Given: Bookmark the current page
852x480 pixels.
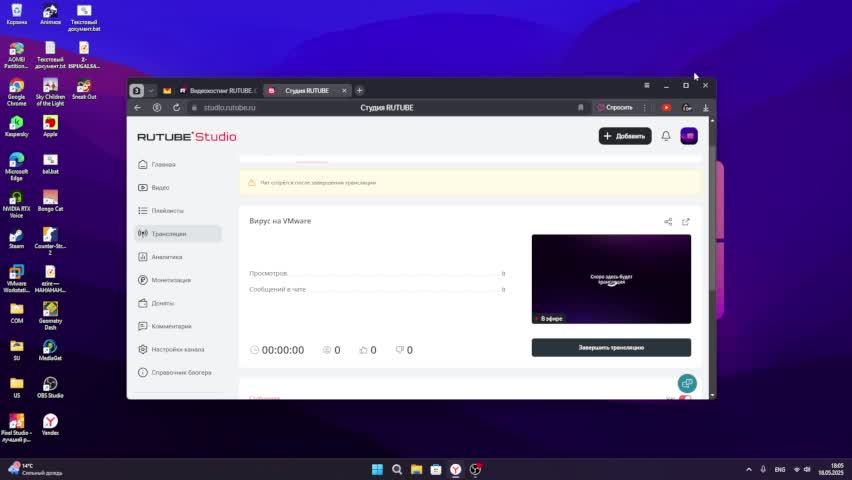Looking at the screenshot, I should (x=580, y=108).
